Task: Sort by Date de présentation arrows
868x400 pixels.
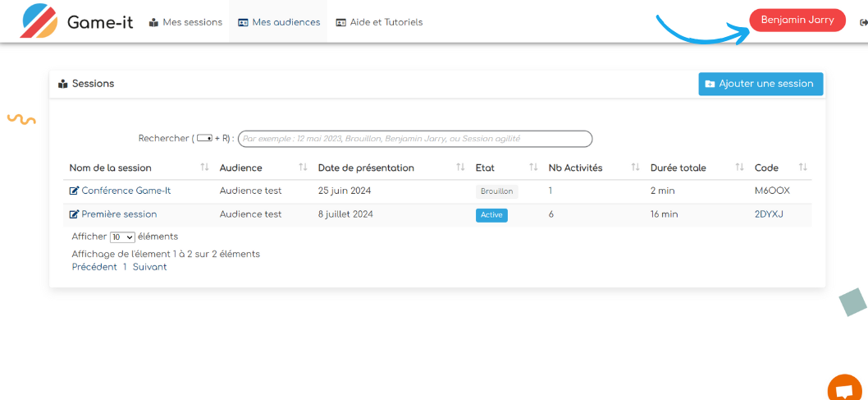Action: coord(460,168)
